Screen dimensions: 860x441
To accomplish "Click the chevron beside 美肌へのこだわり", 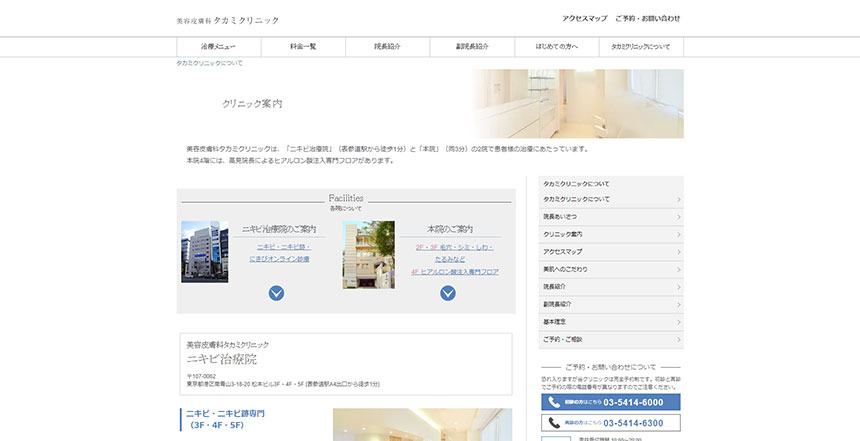I will pyautogui.click(x=678, y=269).
